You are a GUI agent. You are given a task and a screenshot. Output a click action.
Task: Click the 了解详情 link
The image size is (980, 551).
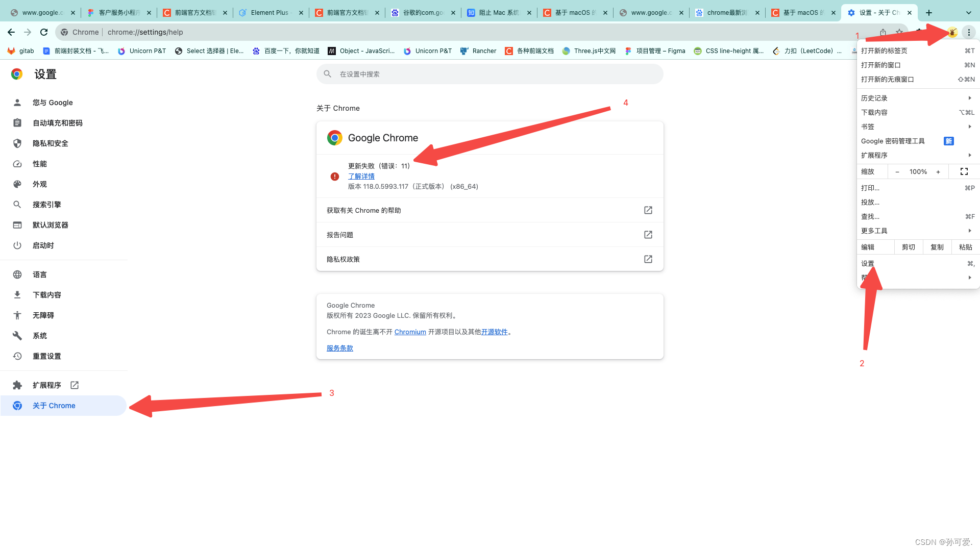361,177
